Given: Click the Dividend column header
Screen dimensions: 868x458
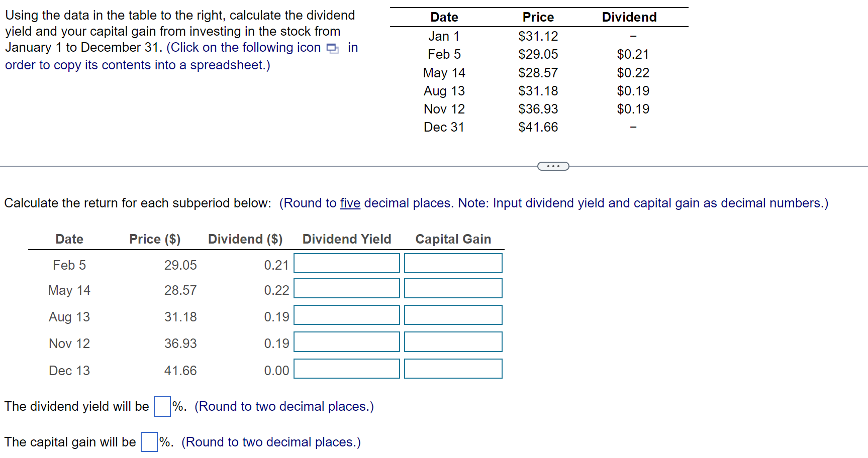Looking at the screenshot, I should pyautogui.click(x=629, y=17).
